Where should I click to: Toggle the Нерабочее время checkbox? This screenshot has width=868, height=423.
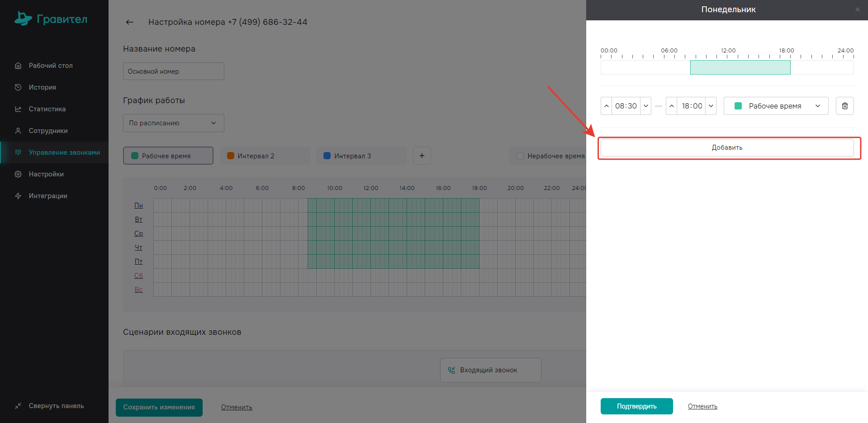(520, 156)
